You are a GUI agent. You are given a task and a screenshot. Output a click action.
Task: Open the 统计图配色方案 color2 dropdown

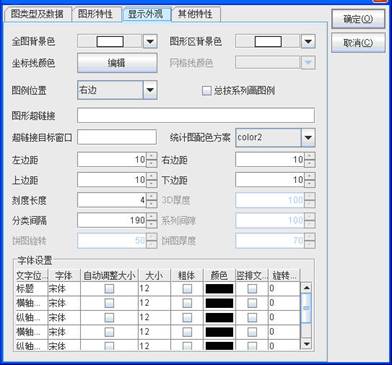(308, 138)
